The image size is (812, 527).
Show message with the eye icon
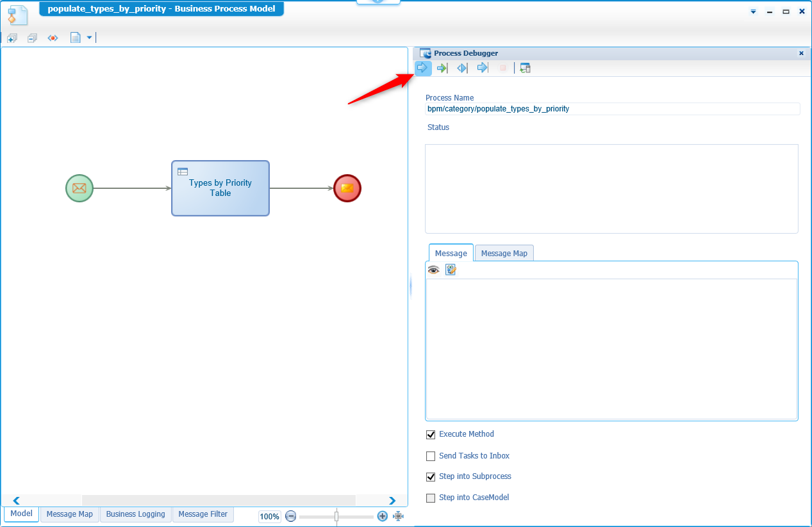click(x=434, y=270)
